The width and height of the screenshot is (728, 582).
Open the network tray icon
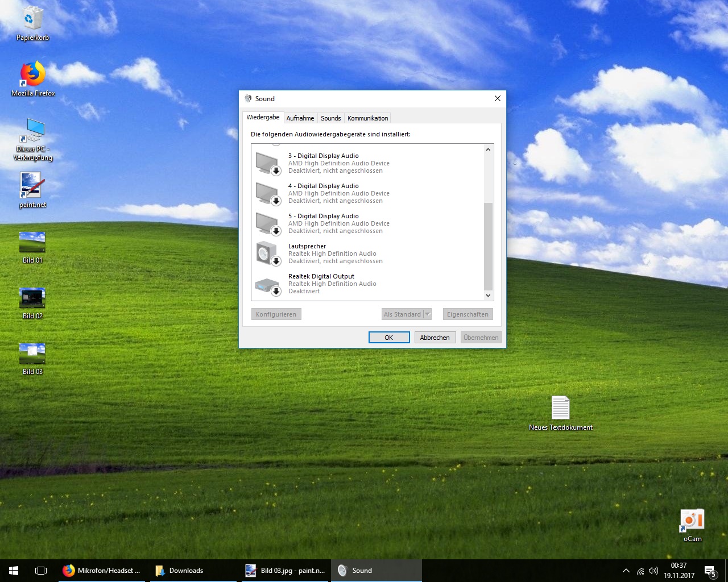(x=640, y=571)
